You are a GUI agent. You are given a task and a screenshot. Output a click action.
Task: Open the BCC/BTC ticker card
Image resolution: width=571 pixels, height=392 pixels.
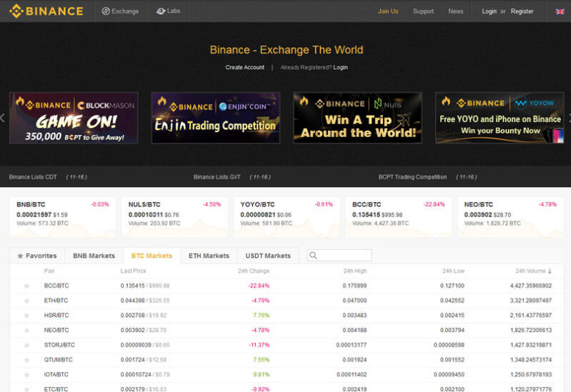[x=398, y=217]
